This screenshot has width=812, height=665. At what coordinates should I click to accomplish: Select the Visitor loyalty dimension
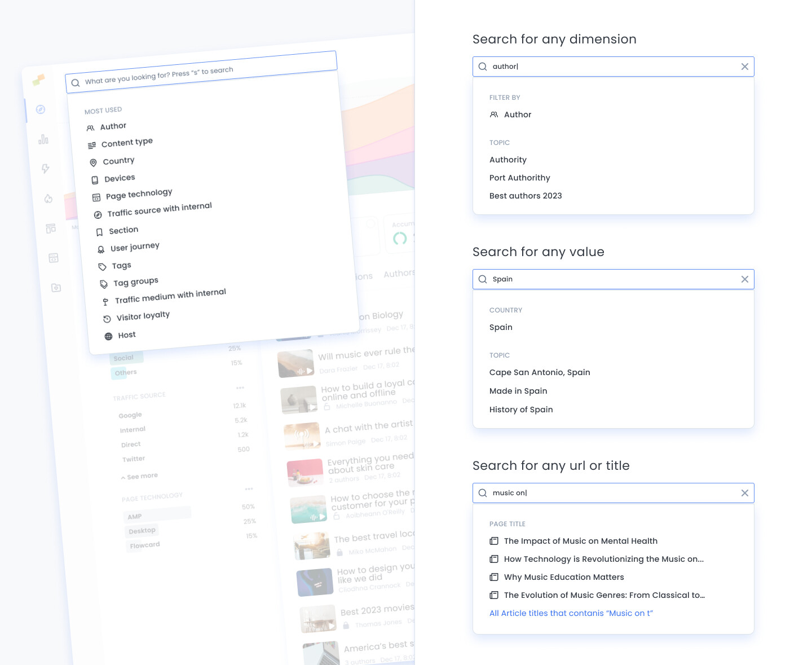(x=143, y=315)
